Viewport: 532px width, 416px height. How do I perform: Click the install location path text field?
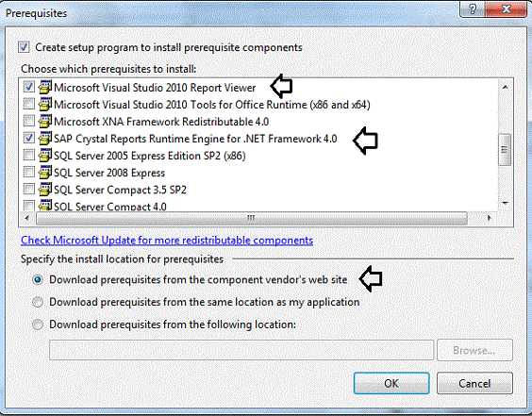click(241, 350)
